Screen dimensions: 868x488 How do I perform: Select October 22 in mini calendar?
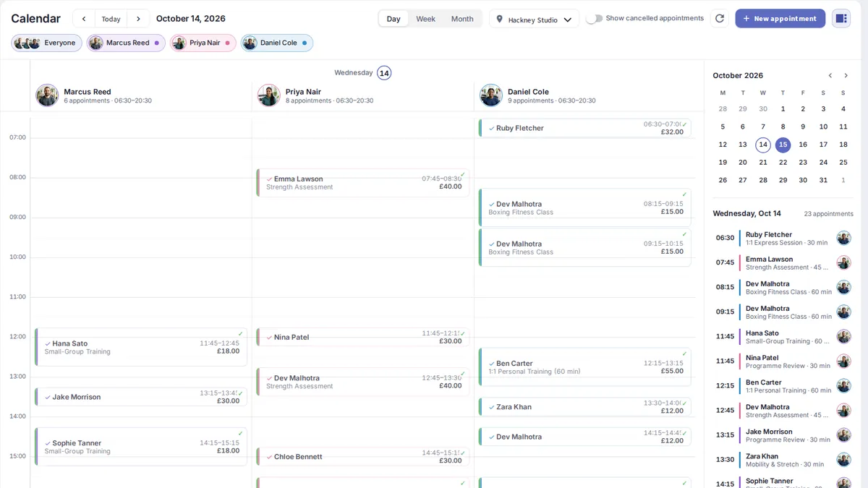point(783,163)
